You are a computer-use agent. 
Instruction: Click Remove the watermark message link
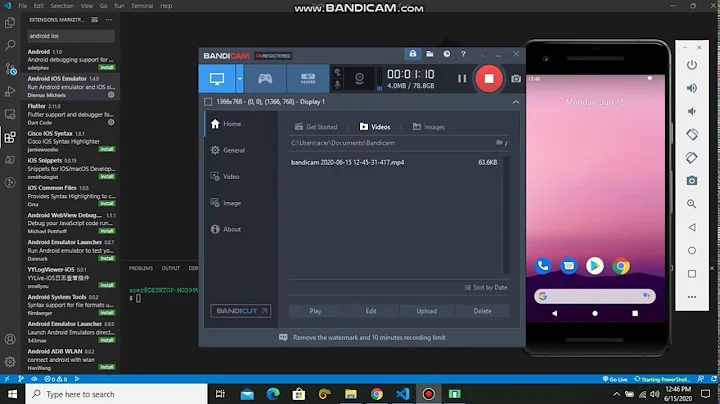[x=362, y=337]
